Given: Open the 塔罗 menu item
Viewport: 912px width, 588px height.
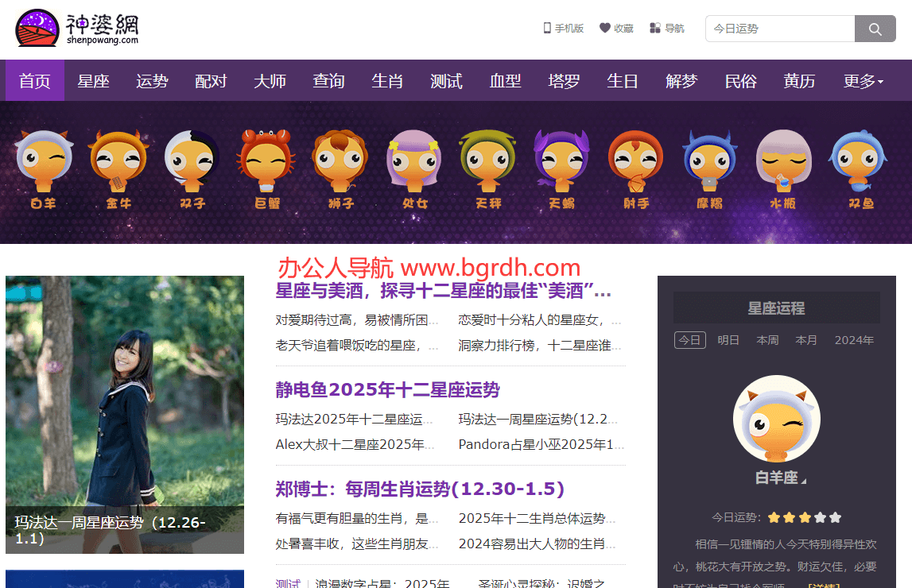Looking at the screenshot, I should [x=564, y=80].
